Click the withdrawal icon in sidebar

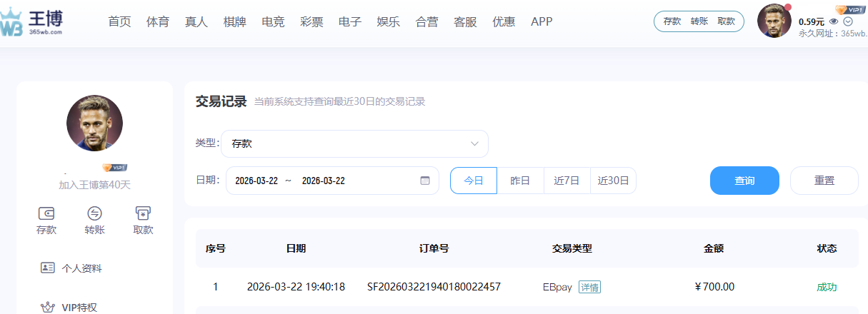(x=143, y=213)
